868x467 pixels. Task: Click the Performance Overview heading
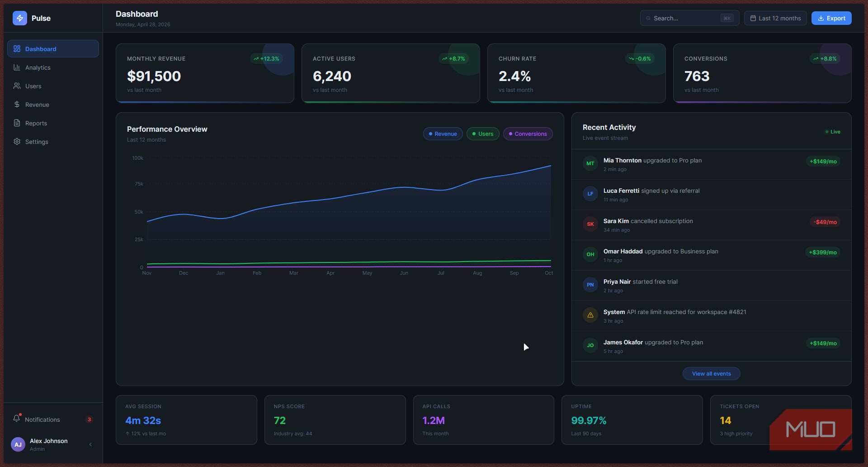coord(167,129)
